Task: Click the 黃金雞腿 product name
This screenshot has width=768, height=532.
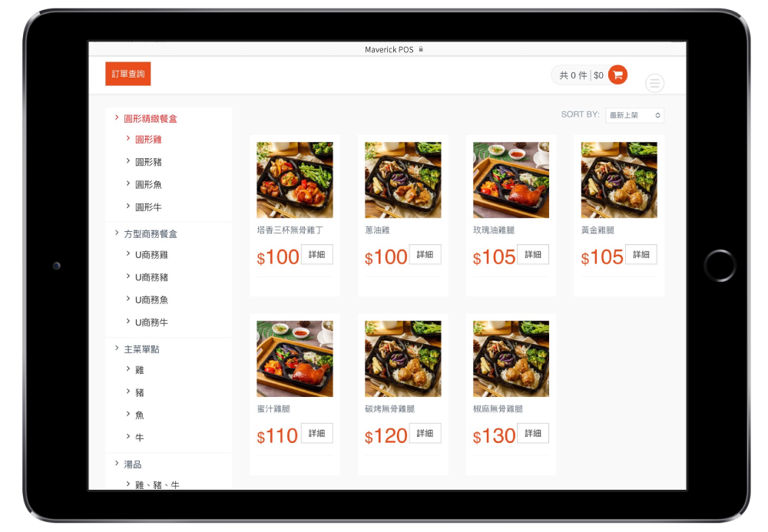Action: [x=598, y=230]
